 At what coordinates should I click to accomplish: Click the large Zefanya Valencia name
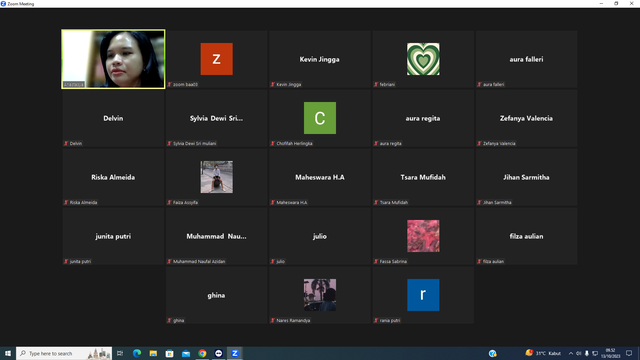526,118
